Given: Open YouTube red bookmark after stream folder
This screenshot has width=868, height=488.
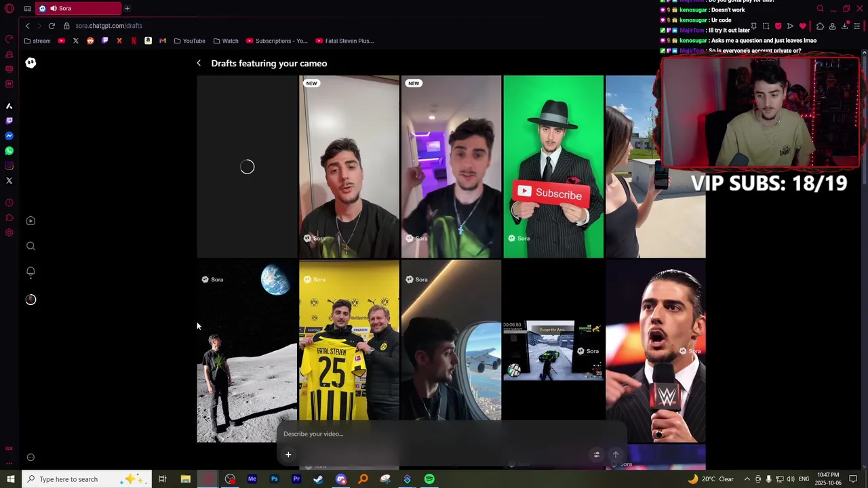Looking at the screenshot, I should click(61, 41).
